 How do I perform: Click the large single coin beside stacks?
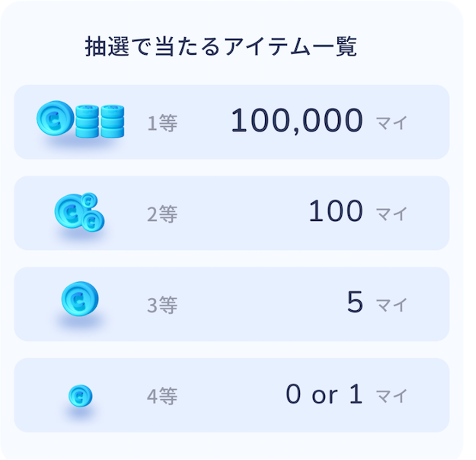55,118
